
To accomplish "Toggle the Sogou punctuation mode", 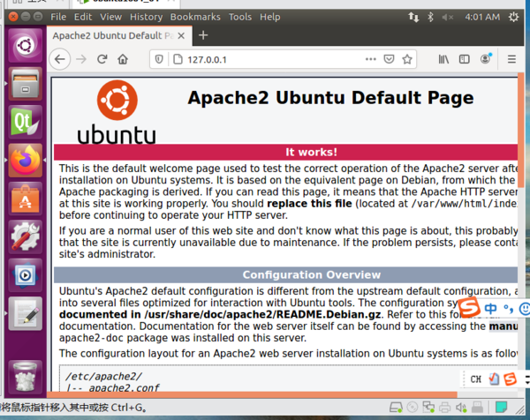I will point(508,308).
